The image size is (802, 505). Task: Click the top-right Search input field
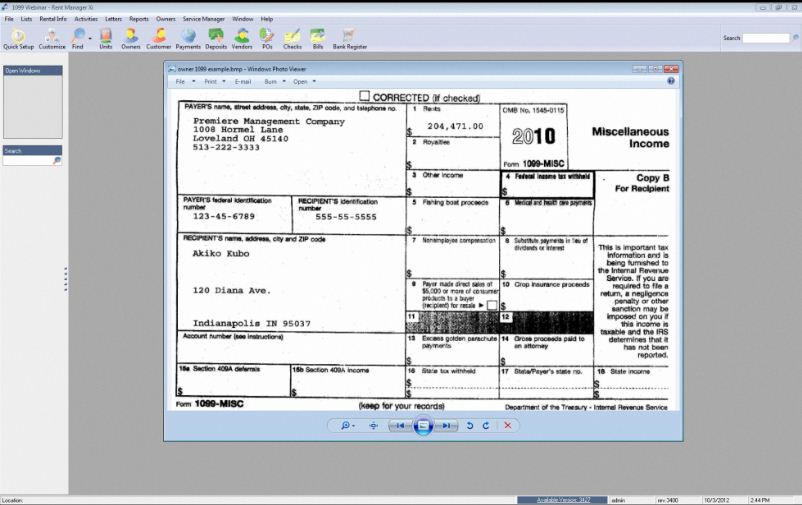(766, 38)
